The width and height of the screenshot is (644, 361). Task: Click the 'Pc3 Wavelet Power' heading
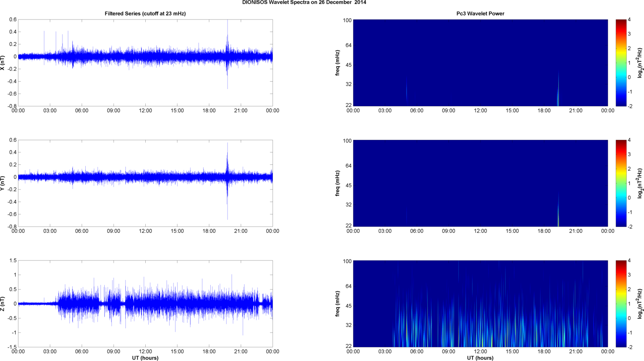(480, 14)
